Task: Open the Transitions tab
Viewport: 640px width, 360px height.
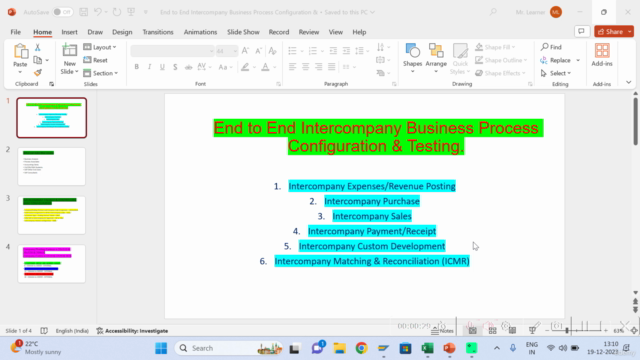Action: 158,32
